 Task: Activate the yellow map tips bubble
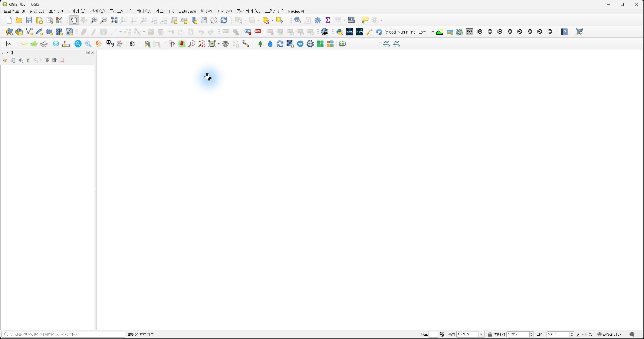tap(365, 20)
